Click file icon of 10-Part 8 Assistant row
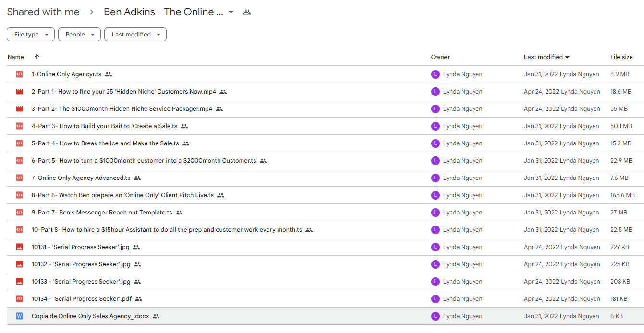This screenshot has width=644, height=333. tap(19, 230)
